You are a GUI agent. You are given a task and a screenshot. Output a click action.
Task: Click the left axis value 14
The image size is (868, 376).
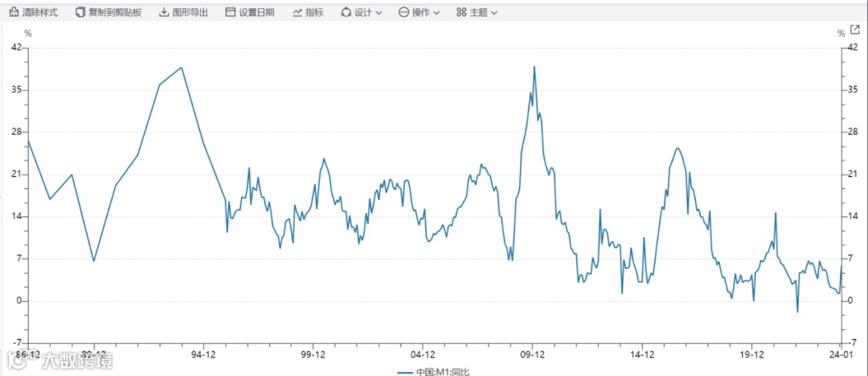click(17, 216)
